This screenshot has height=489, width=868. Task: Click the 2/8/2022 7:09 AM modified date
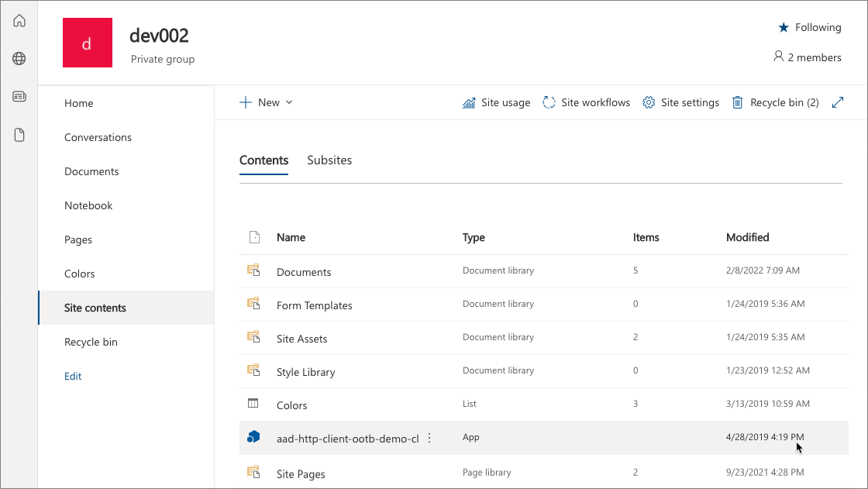tap(763, 270)
